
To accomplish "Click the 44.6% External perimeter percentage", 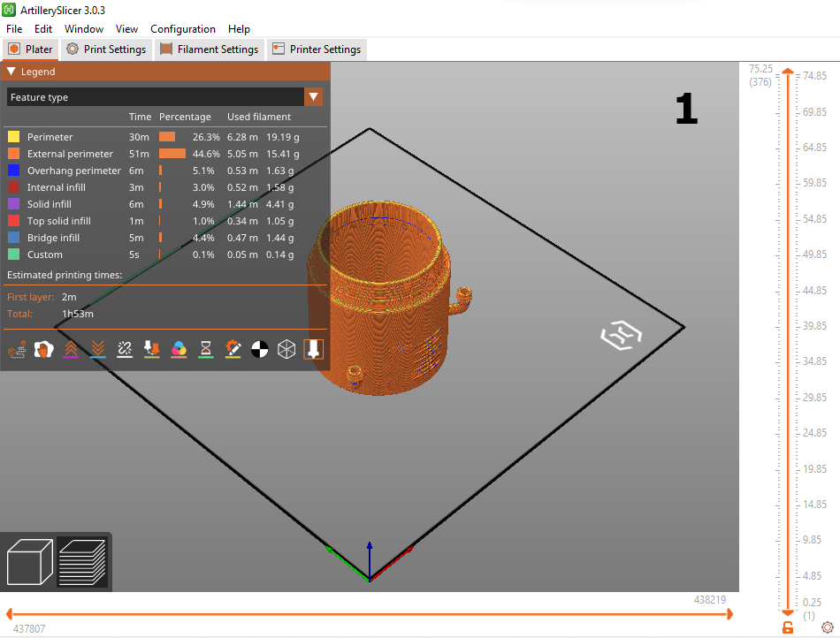I will click(x=206, y=154).
